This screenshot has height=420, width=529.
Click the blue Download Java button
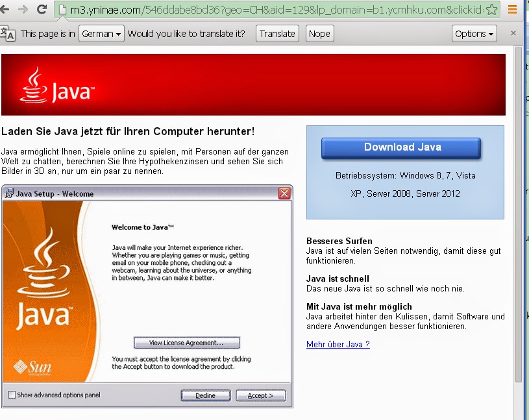coord(401,148)
